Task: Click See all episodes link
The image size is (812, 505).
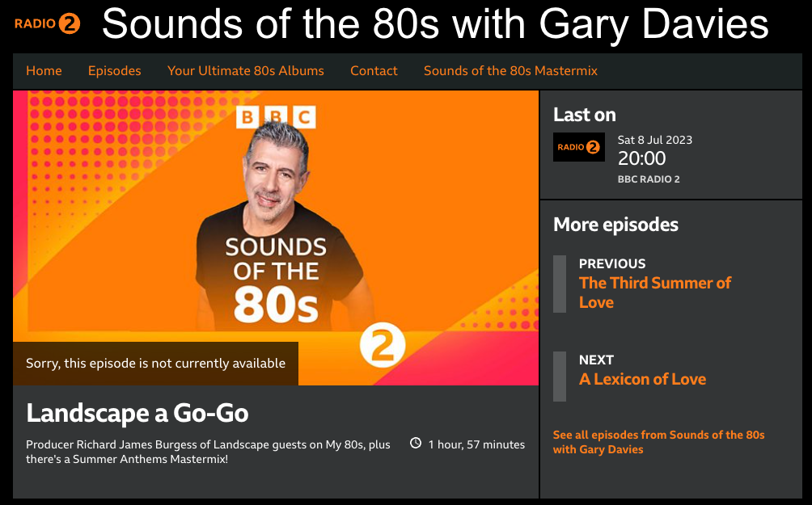Action: coord(658,442)
